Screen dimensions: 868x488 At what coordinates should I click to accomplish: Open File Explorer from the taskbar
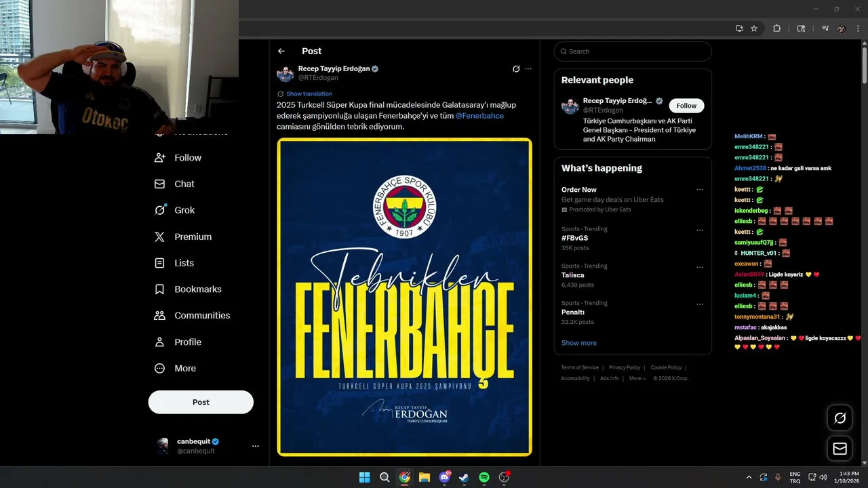click(425, 477)
